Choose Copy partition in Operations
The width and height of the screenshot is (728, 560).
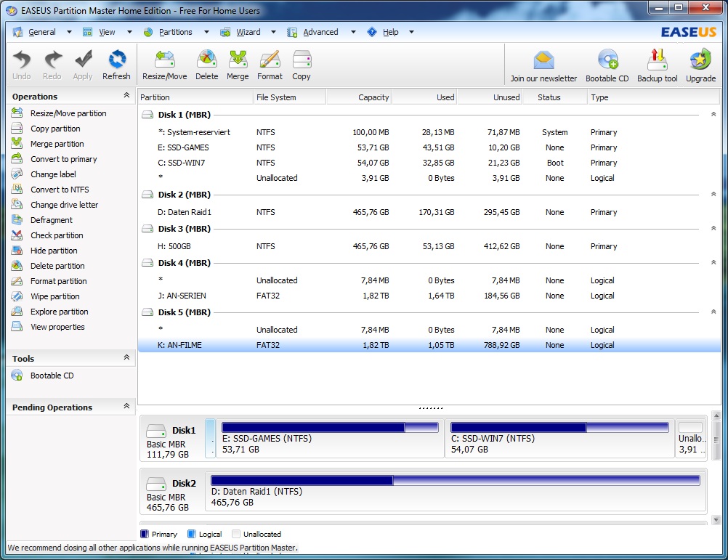(46, 129)
